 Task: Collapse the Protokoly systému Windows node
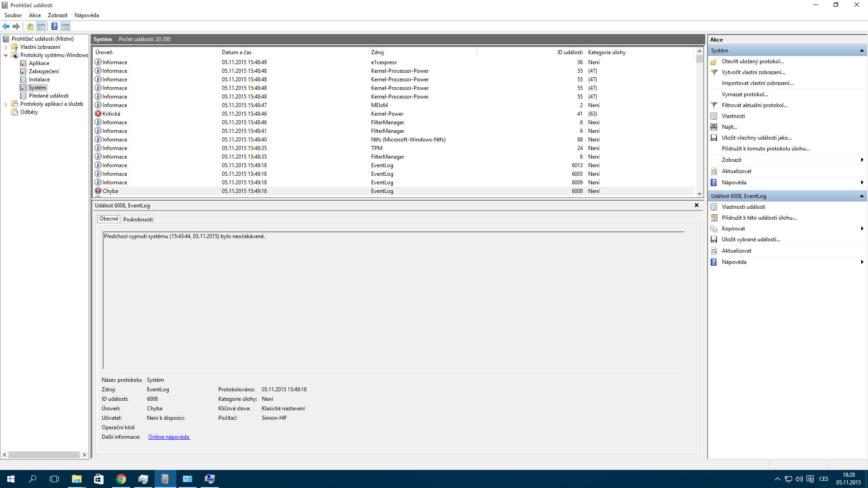[5, 55]
